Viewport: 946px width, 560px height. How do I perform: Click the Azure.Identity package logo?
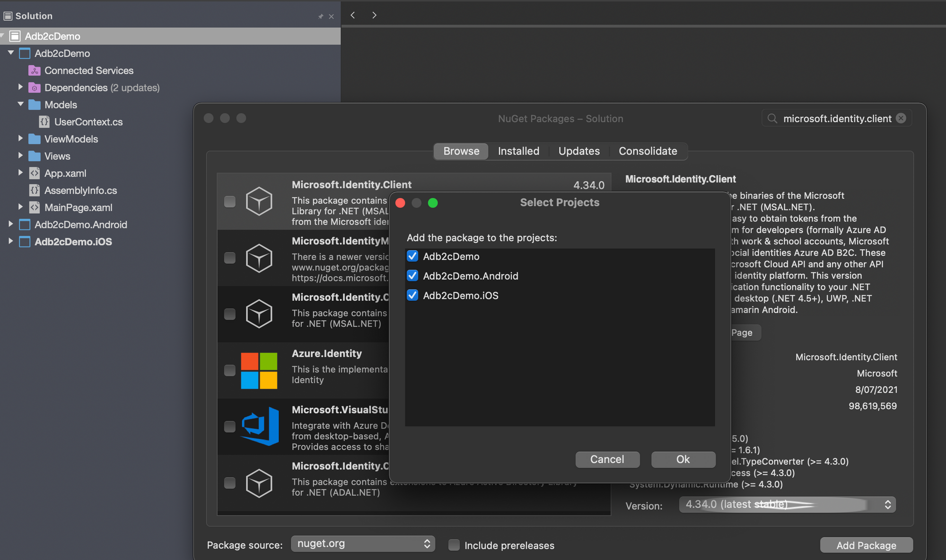coord(259,370)
